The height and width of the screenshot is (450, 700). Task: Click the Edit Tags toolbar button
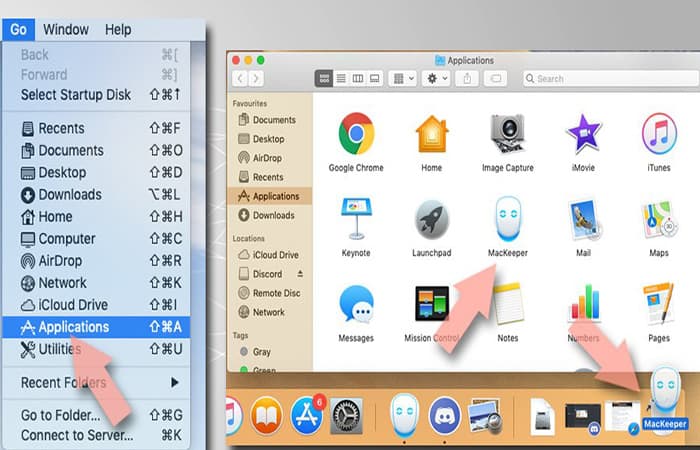(x=496, y=79)
